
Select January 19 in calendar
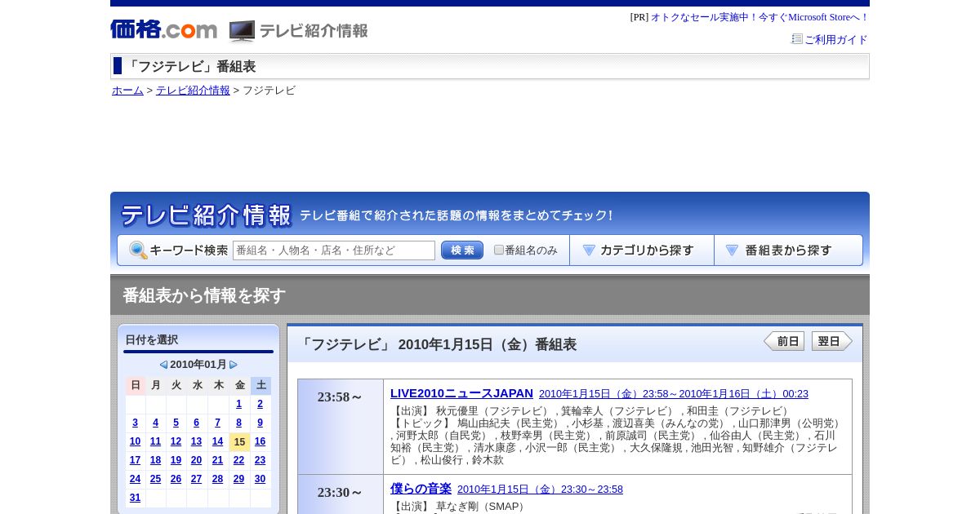pyautogui.click(x=176, y=460)
